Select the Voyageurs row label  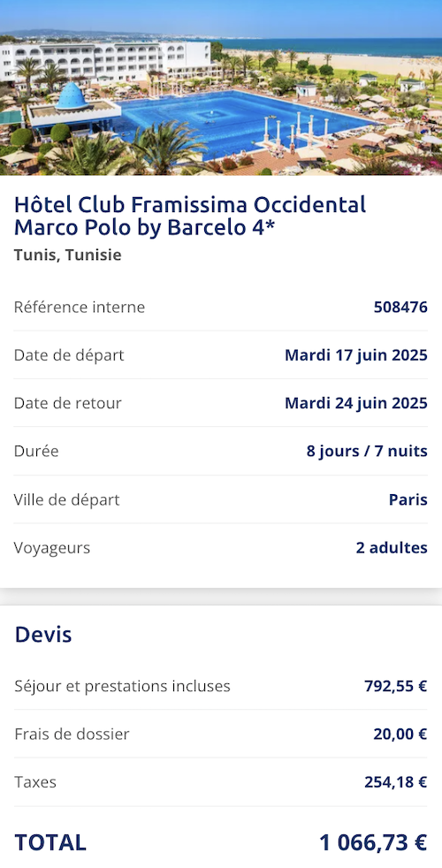52,548
